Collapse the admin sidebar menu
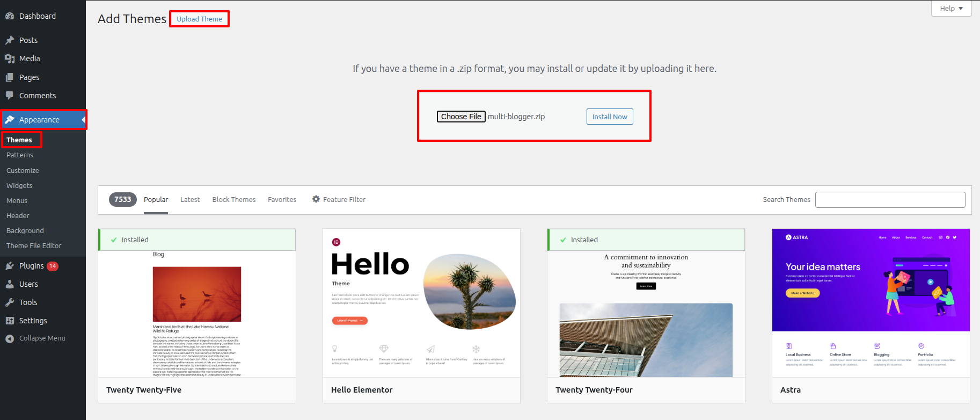This screenshot has width=980, height=420. pos(35,338)
